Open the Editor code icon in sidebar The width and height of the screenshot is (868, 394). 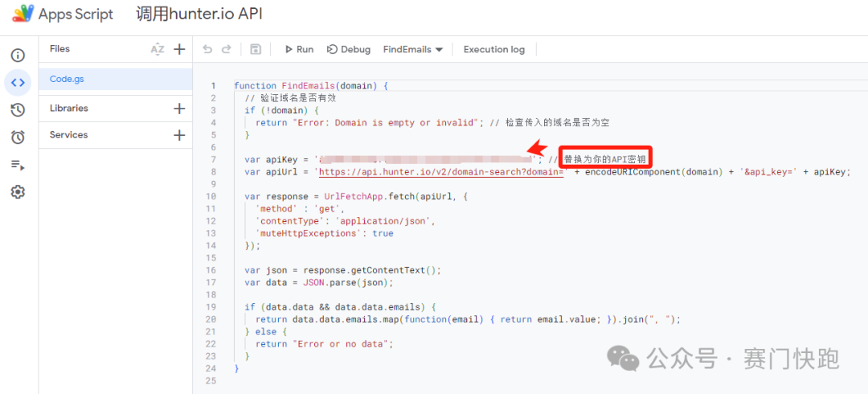(x=18, y=83)
